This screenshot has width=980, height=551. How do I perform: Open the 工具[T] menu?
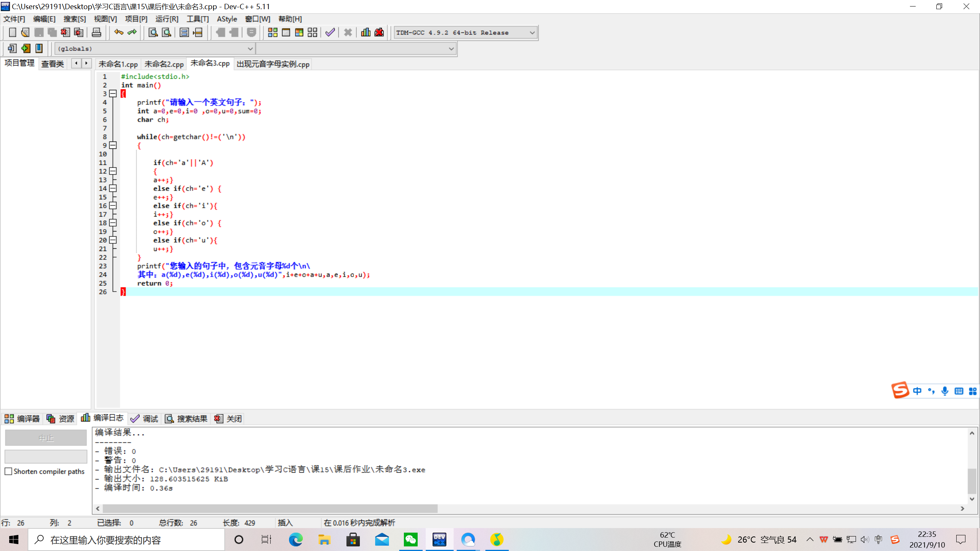click(x=198, y=19)
